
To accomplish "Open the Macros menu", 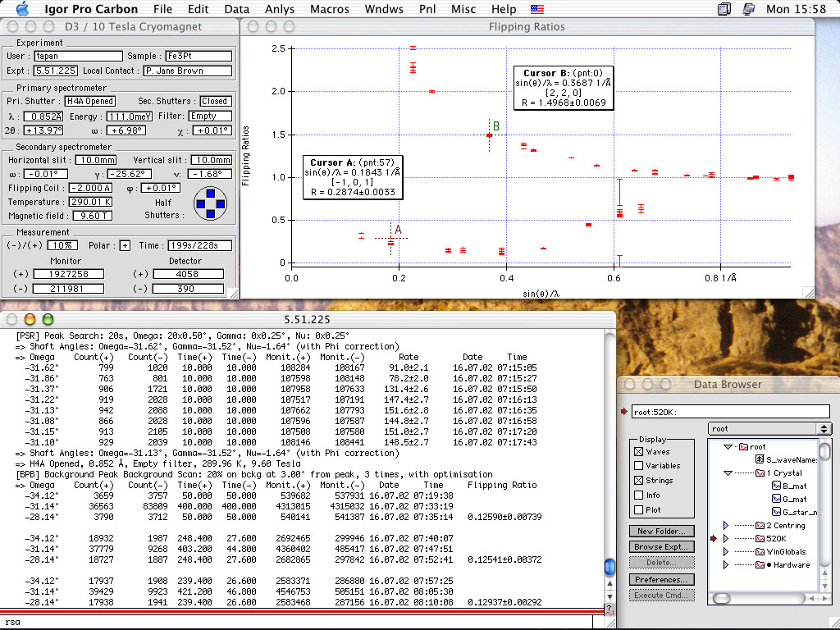I will click(330, 9).
